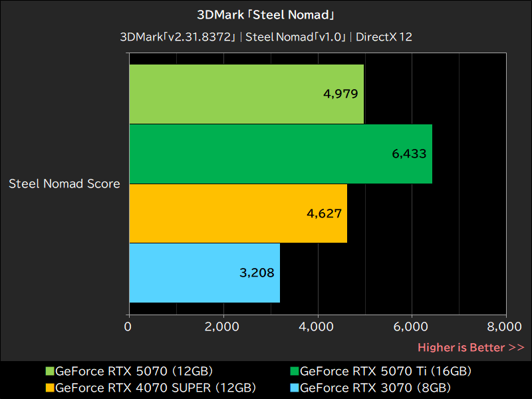This screenshot has height=399, width=532.
Task: Click the 8,000 axis tick label
Action: click(503, 327)
